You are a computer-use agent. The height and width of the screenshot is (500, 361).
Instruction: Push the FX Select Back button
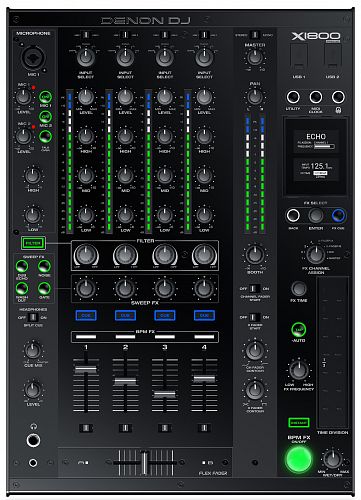pos(293,216)
